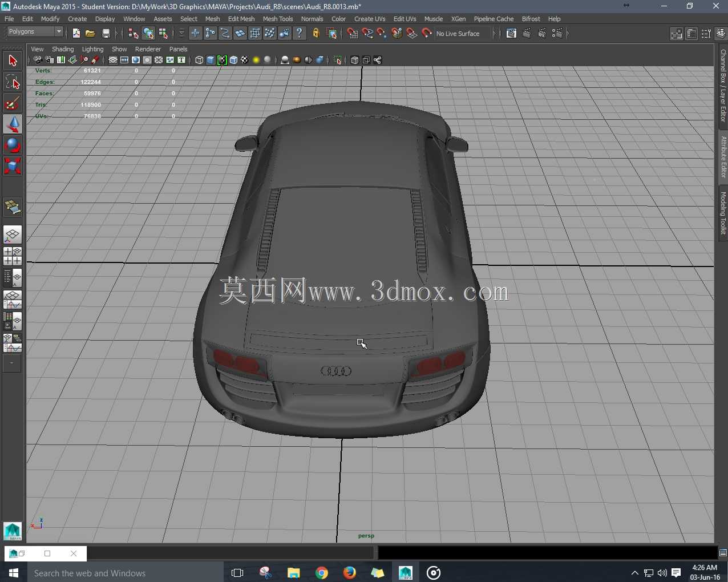The image size is (728, 582).
Task: Select by component type mode
Action: pos(163,34)
